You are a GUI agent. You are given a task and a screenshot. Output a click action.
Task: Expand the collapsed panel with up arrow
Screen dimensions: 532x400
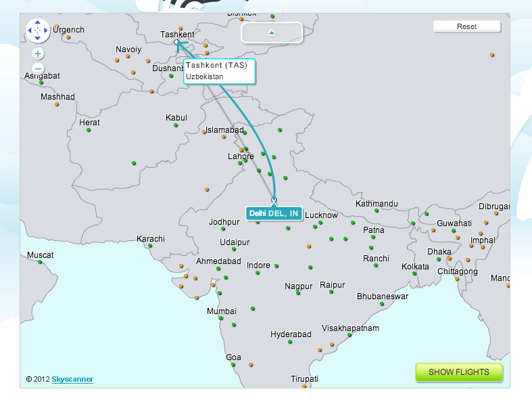click(x=271, y=32)
